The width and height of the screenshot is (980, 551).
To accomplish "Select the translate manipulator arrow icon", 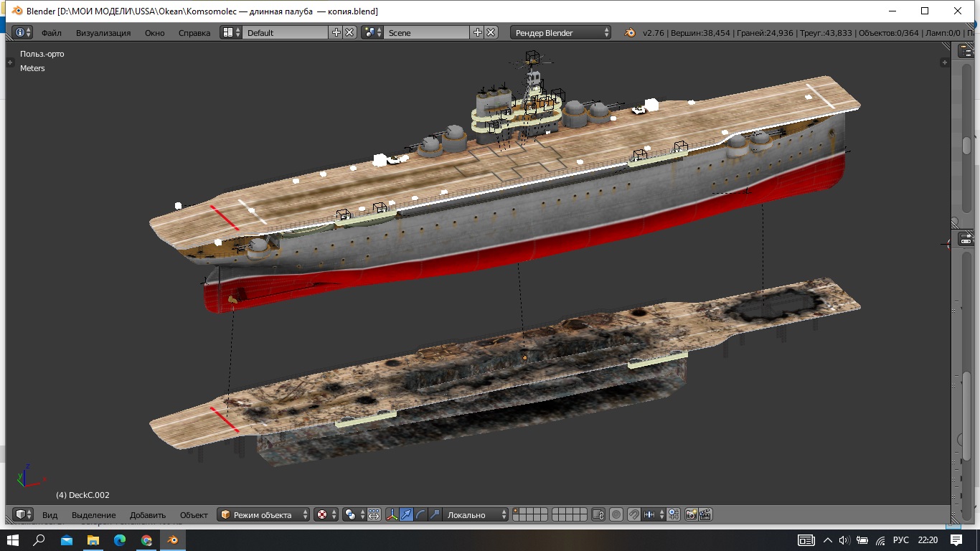I will point(406,514).
